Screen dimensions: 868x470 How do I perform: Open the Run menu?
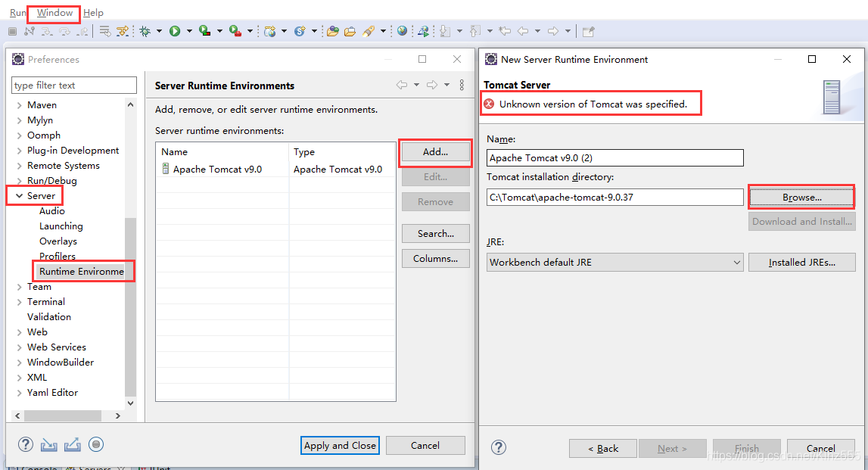(x=17, y=12)
